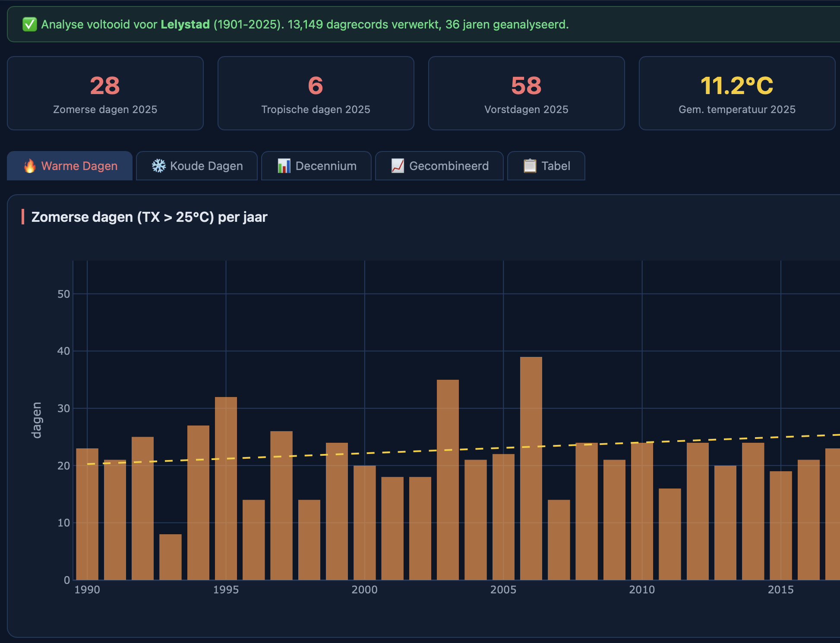The image size is (840, 643).
Task: Click the Tropische dagen 2025 card
Action: pos(316,93)
